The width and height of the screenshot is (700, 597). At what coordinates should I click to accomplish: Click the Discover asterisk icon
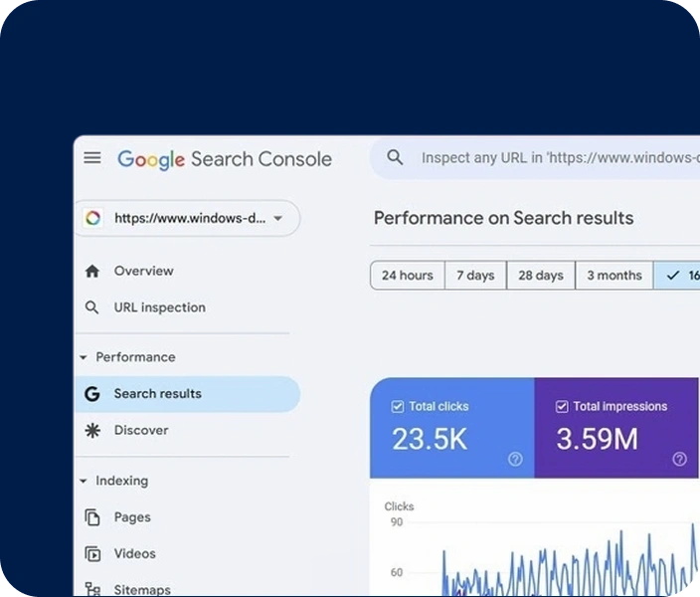pyautogui.click(x=92, y=430)
